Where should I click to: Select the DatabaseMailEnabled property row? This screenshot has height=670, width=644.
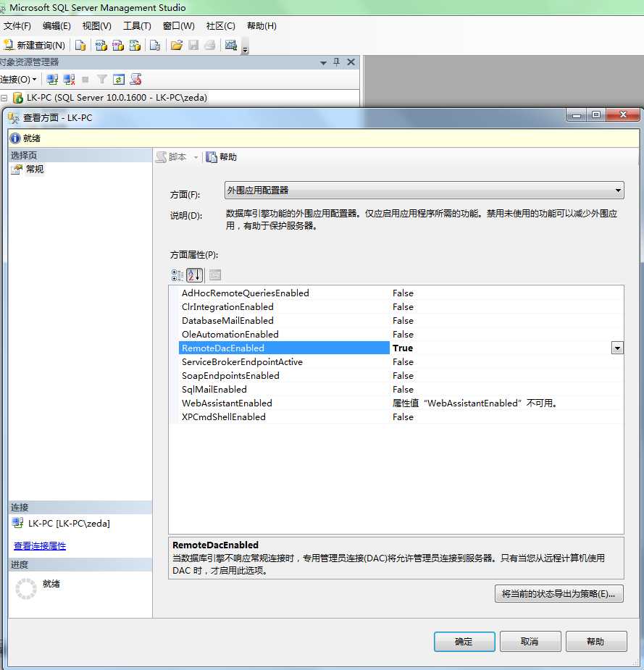(401, 320)
